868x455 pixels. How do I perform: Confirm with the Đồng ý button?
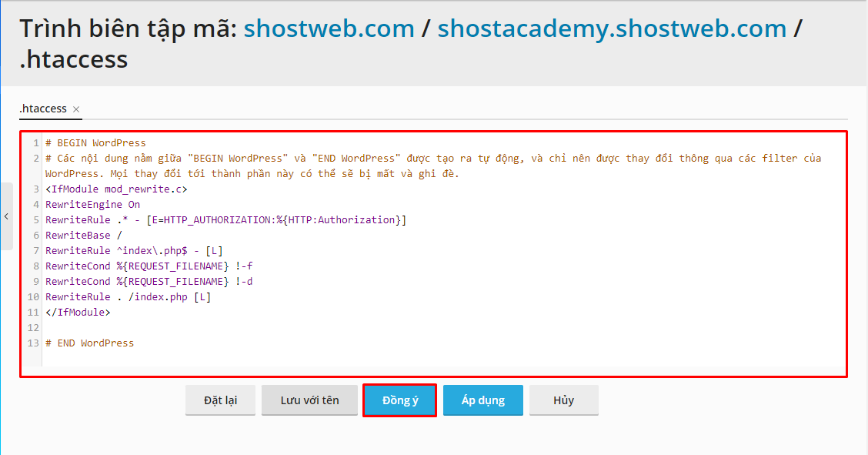tap(400, 400)
